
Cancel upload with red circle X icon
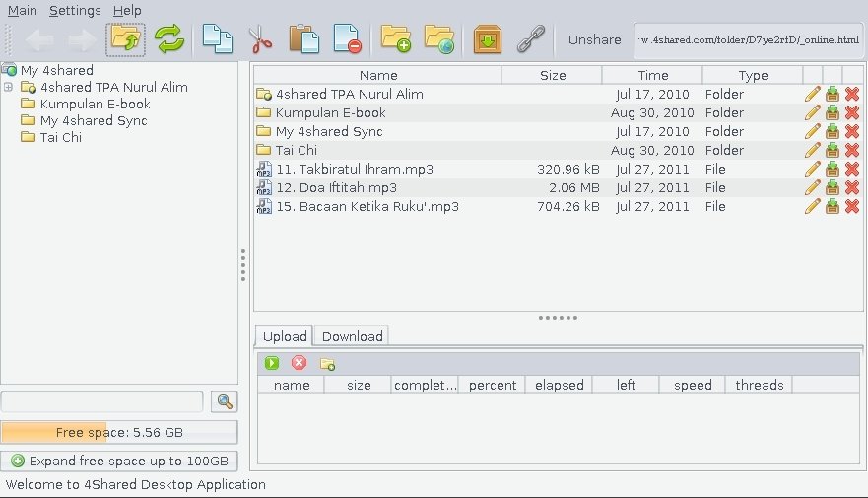pos(299,363)
